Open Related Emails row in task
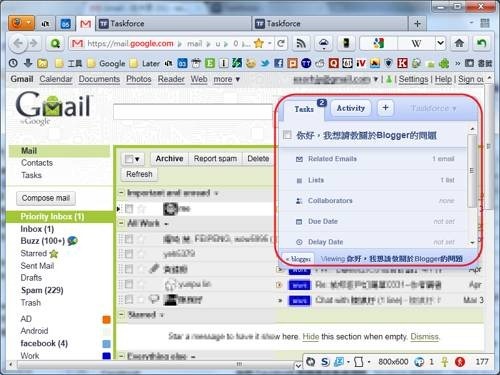The width and height of the screenshot is (500, 375). pos(373,159)
